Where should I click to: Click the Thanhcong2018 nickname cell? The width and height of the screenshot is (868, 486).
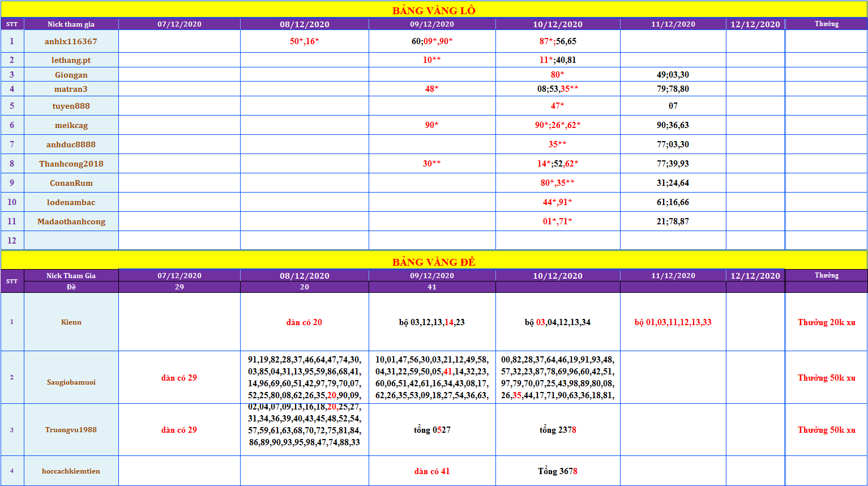coord(71,163)
